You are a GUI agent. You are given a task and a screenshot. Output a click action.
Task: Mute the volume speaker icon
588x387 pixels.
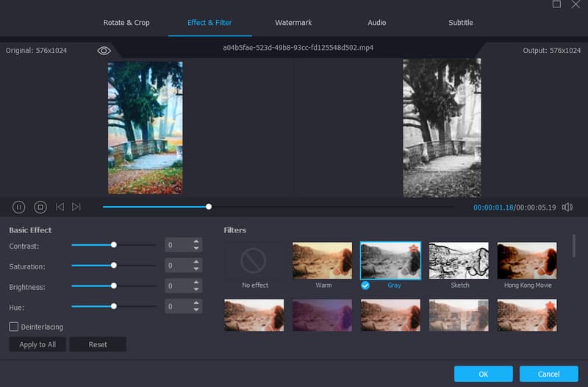click(x=567, y=207)
